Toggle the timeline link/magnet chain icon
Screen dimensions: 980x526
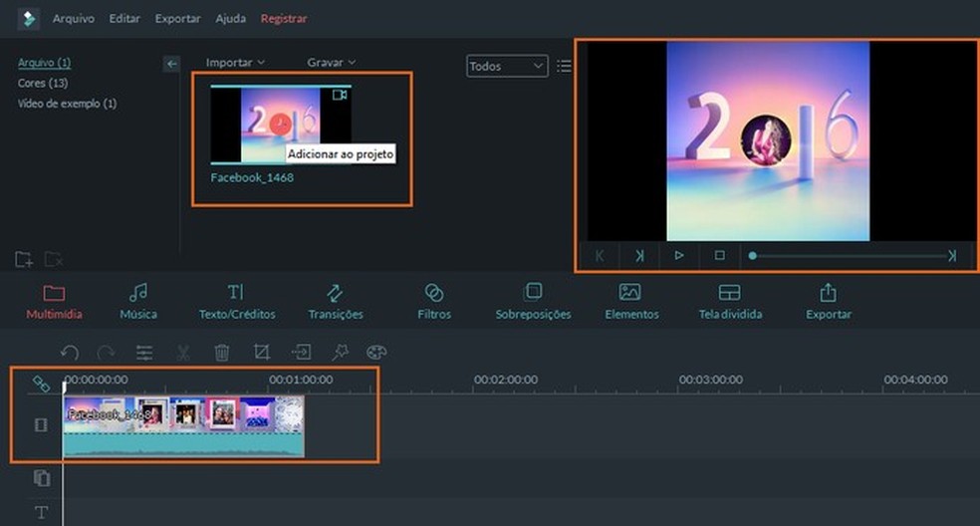(41, 384)
